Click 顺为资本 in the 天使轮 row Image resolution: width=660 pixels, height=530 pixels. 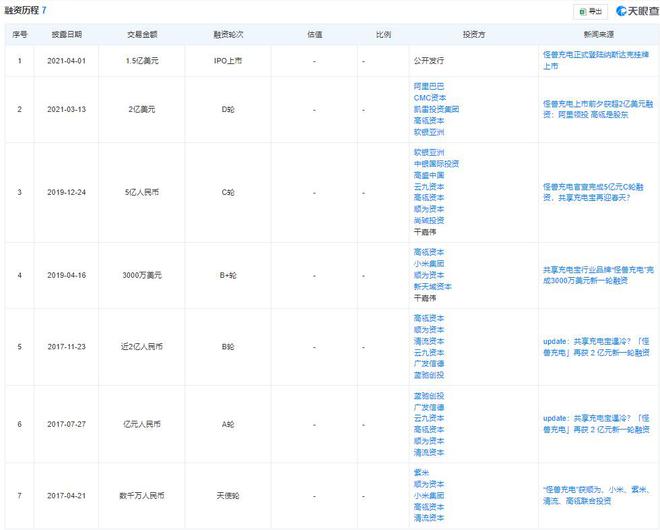click(x=428, y=484)
